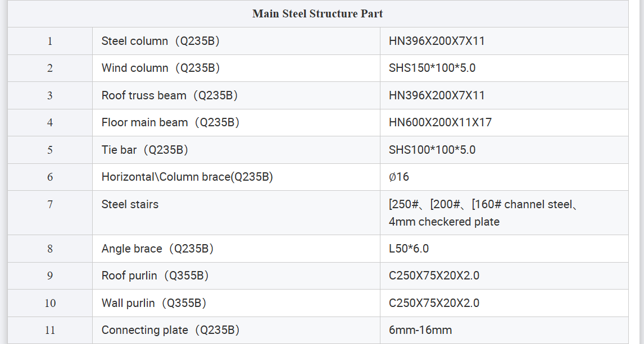Select the 'L50*6.0' value
The width and height of the screenshot is (644, 344).
tap(409, 249)
